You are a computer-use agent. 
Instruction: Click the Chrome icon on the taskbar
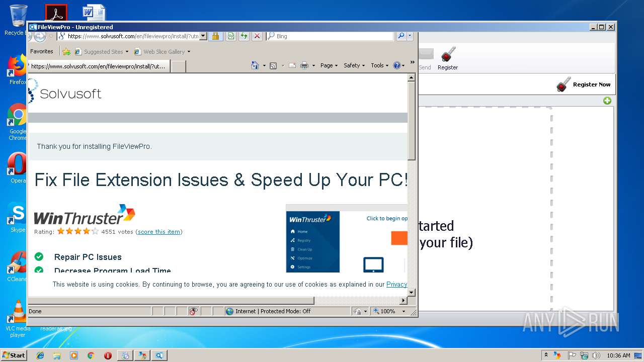91,355
